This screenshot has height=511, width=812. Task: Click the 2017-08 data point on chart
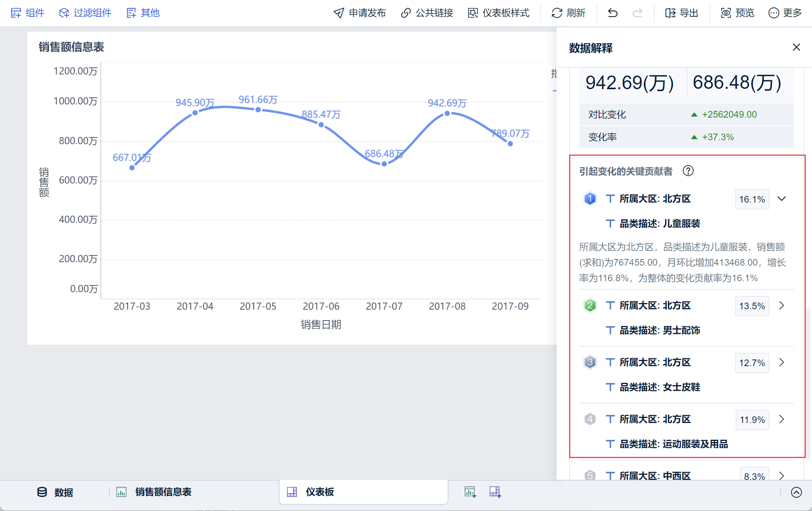tap(447, 113)
